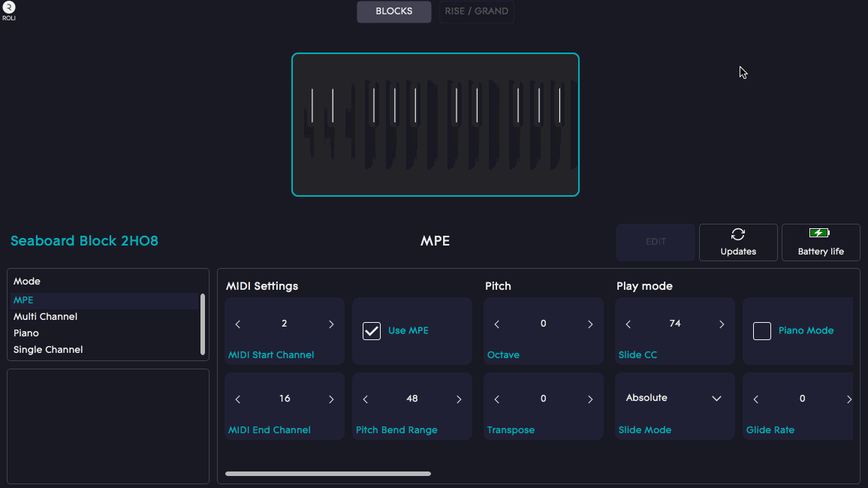
Task: Open the Slide Mode dropdown showing Absolute
Action: pyautogui.click(x=674, y=397)
